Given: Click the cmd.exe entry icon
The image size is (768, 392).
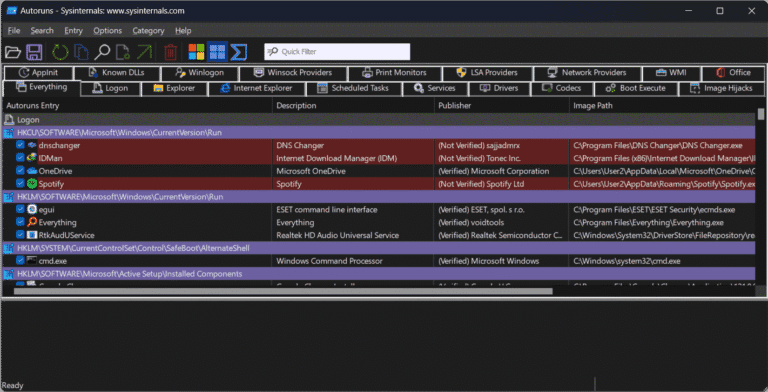Looking at the screenshot, I should pos(32,261).
